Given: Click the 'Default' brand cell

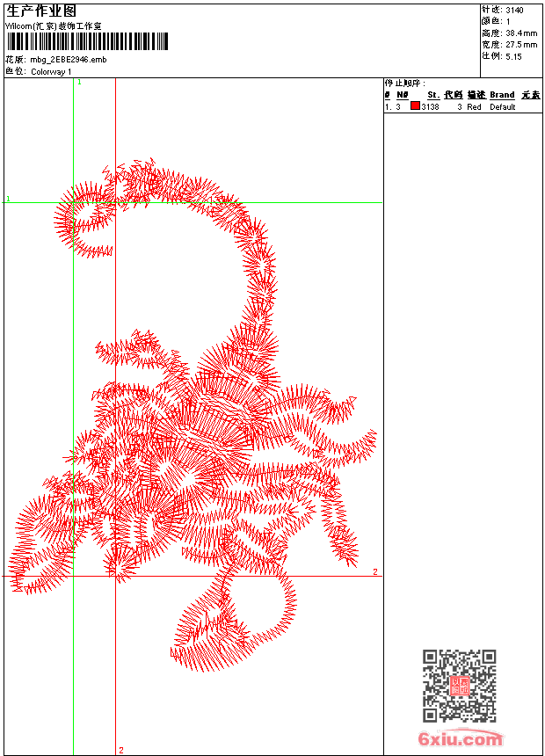Looking at the screenshot, I should 503,107.
